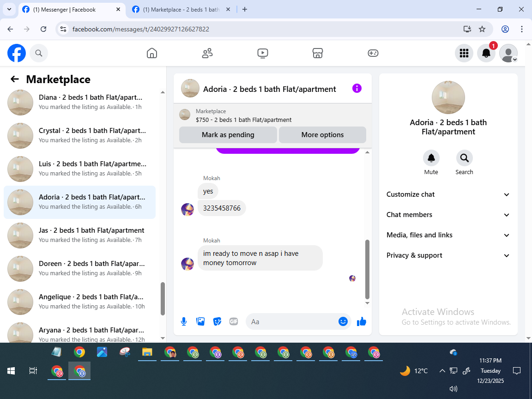Image resolution: width=532 pixels, height=399 pixels.
Task: Click the chat header Adoria listing title
Action: pos(269,89)
